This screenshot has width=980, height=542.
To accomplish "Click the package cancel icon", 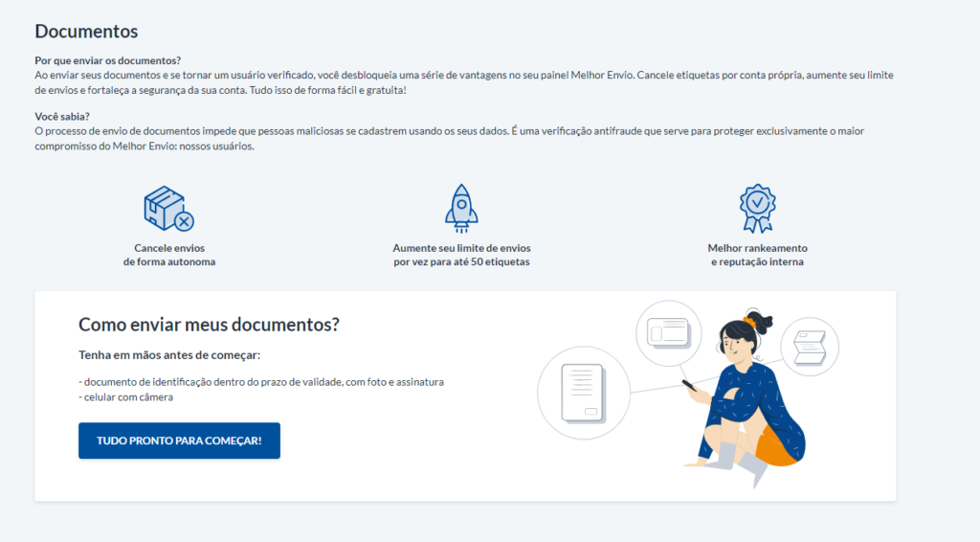I will pyautogui.click(x=168, y=209).
